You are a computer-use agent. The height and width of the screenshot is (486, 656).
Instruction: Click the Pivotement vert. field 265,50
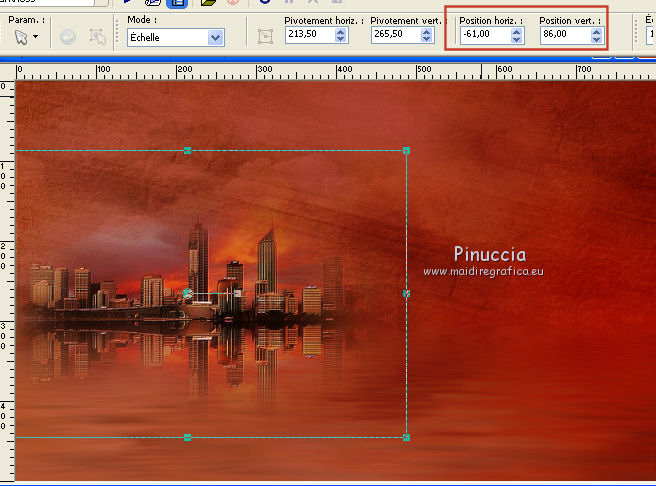(396, 35)
